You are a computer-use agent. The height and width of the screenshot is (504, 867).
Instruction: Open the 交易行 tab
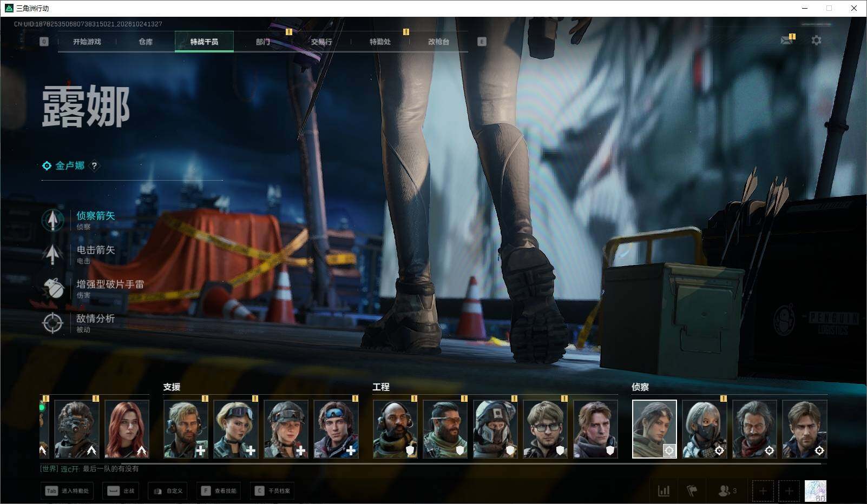pos(321,42)
